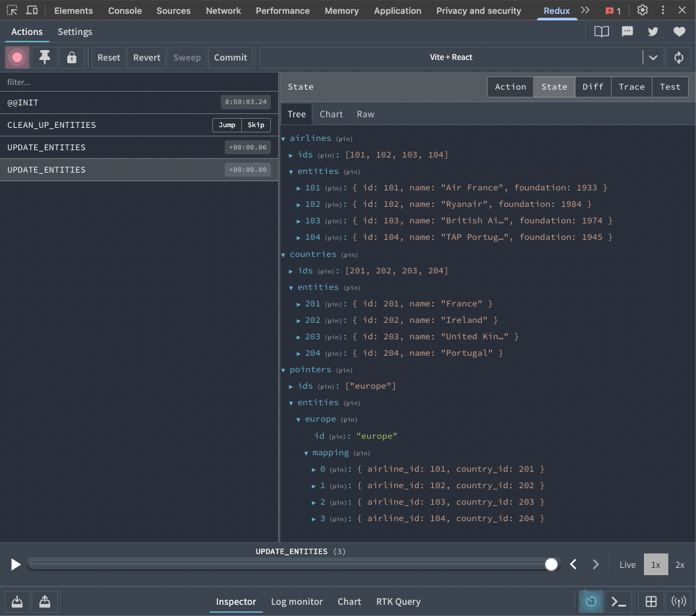Screen dimensions: 696x616
Task: Click the action filter input field
Action: 139,82
